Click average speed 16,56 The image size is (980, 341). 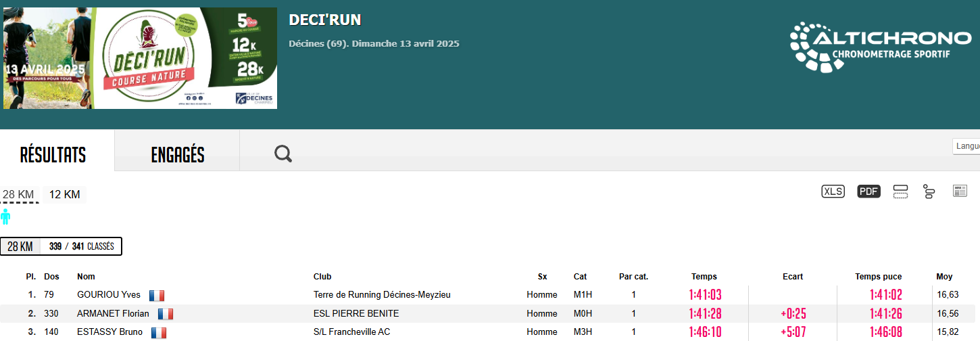point(948,314)
